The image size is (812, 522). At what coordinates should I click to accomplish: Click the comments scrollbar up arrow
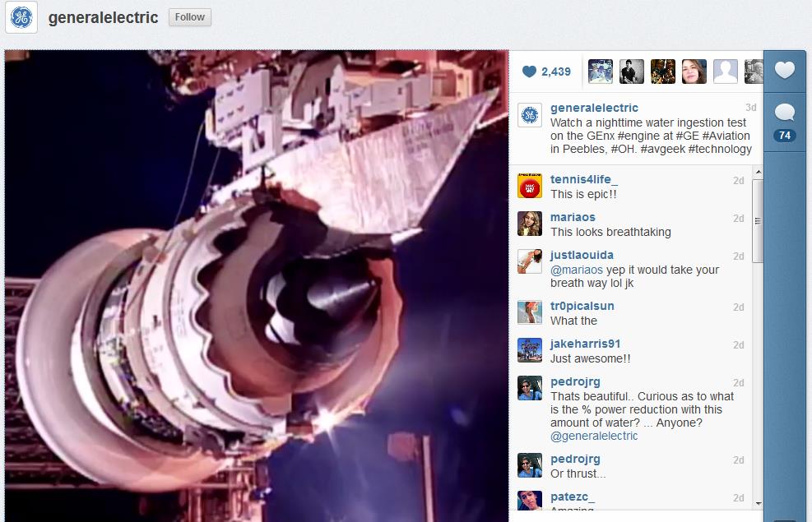pos(759,172)
